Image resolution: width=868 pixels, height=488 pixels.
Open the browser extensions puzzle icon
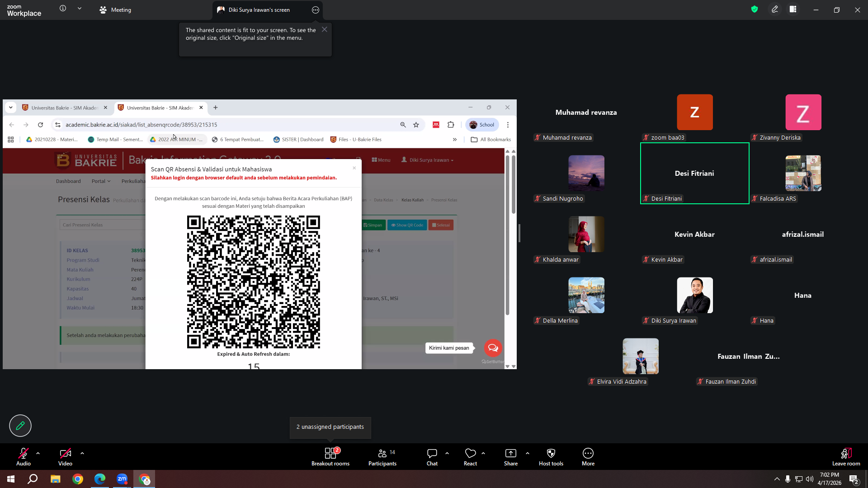451,125
